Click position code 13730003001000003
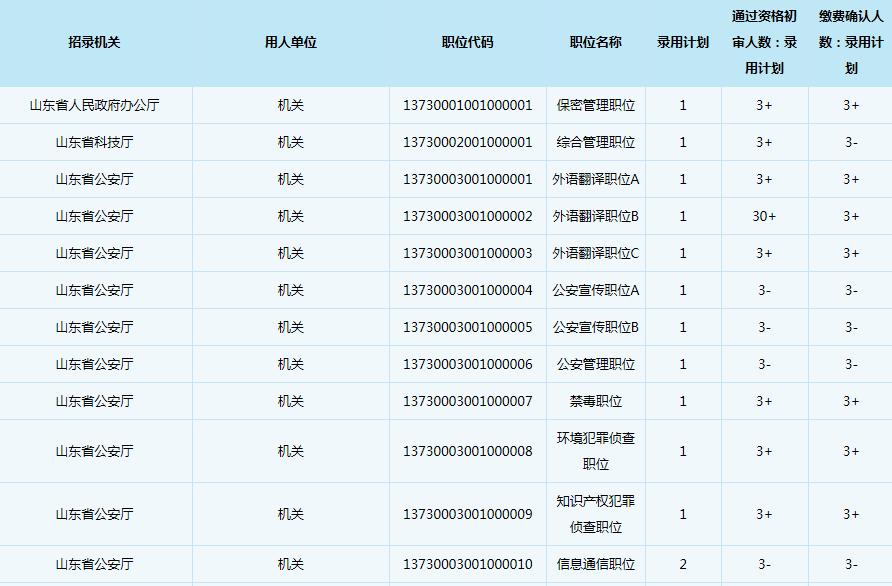The image size is (892, 586). click(468, 253)
